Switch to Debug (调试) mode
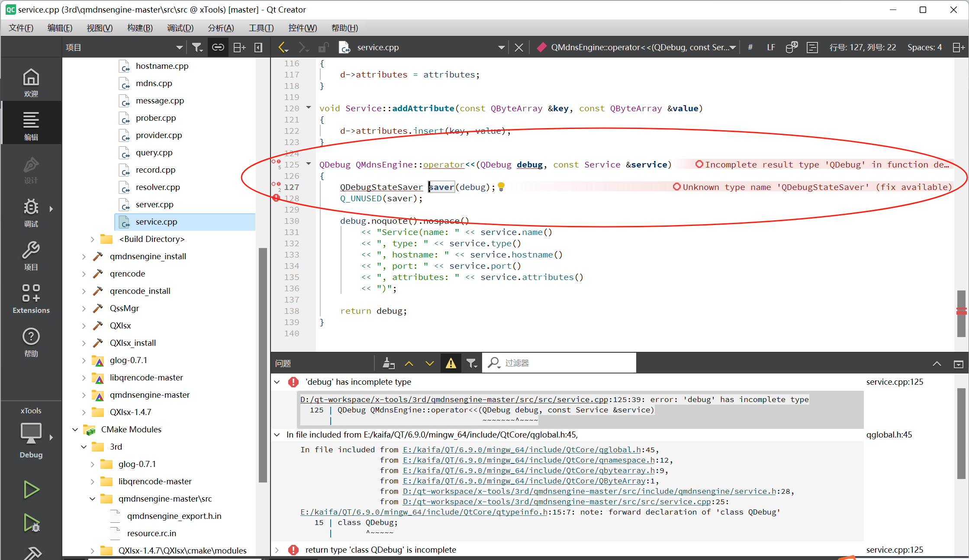Image resolution: width=969 pixels, height=560 pixels. coord(31,213)
